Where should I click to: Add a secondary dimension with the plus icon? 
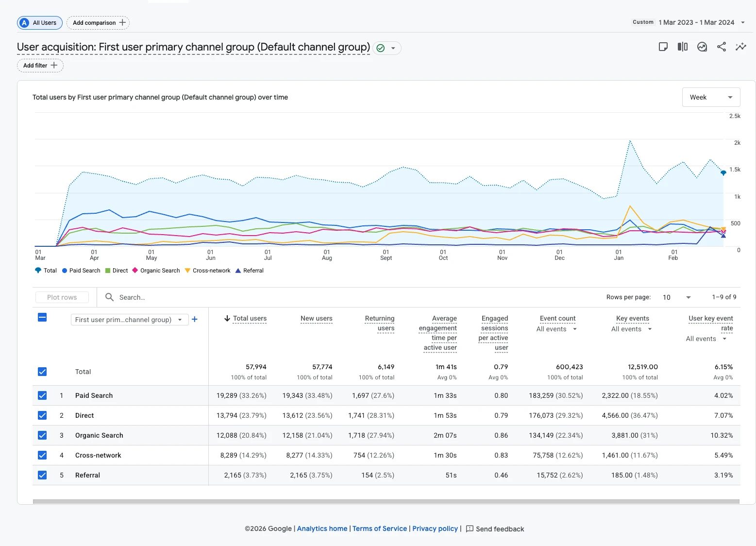point(195,319)
